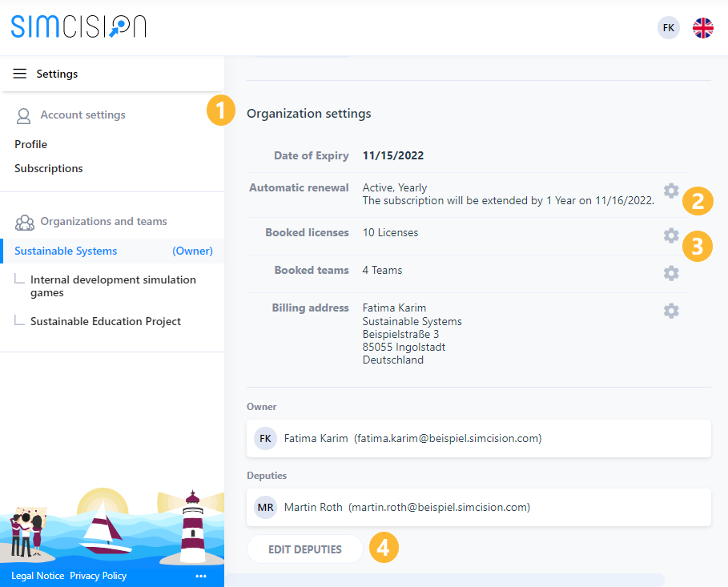Click the Deputies section label
Screen dimensions: 728x587
coord(267,476)
